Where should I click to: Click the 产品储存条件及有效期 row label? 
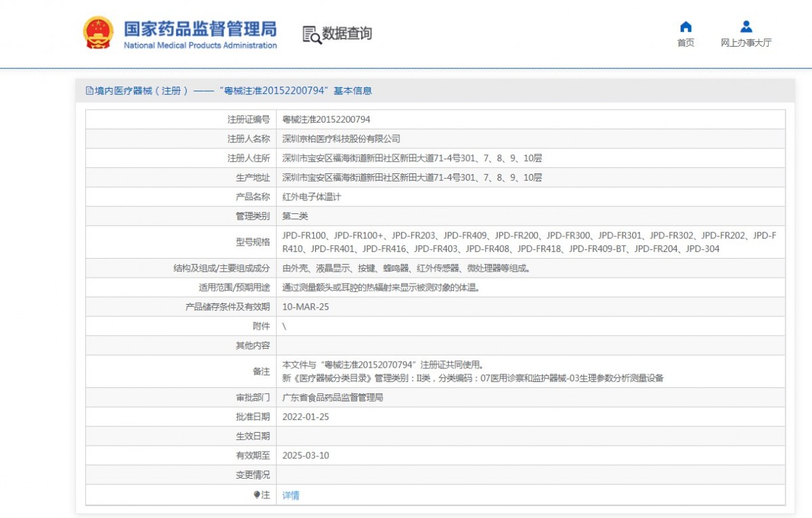pos(227,307)
